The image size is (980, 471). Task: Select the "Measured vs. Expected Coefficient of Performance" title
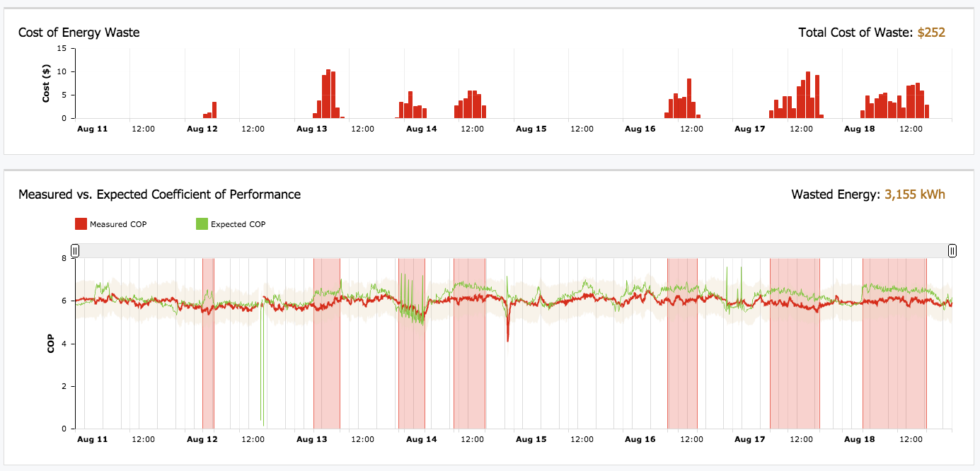click(159, 194)
